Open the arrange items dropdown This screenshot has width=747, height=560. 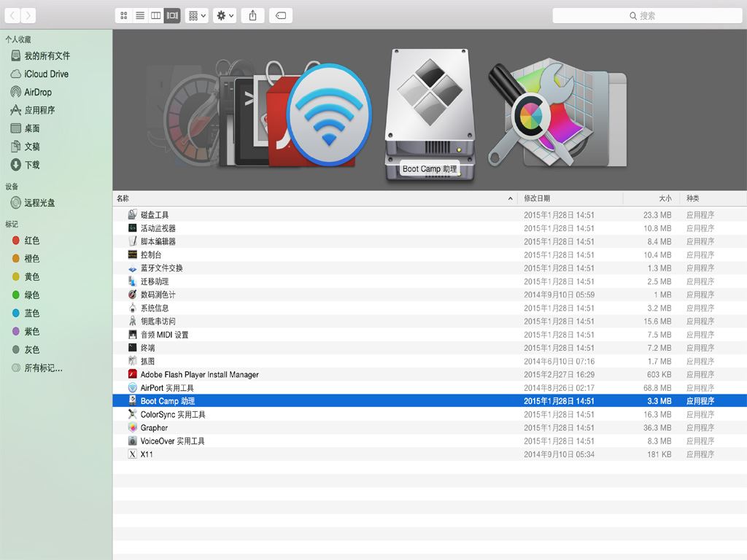(x=197, y=16)
